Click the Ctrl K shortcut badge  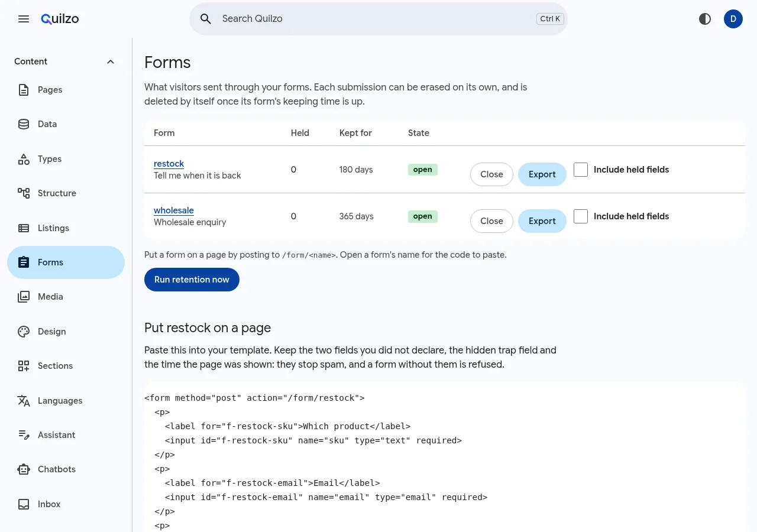[x=551, y=19]
